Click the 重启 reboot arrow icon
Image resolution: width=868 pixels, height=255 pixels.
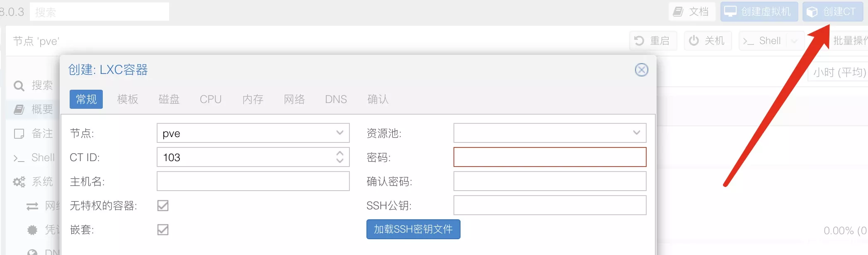pos(639,41)
